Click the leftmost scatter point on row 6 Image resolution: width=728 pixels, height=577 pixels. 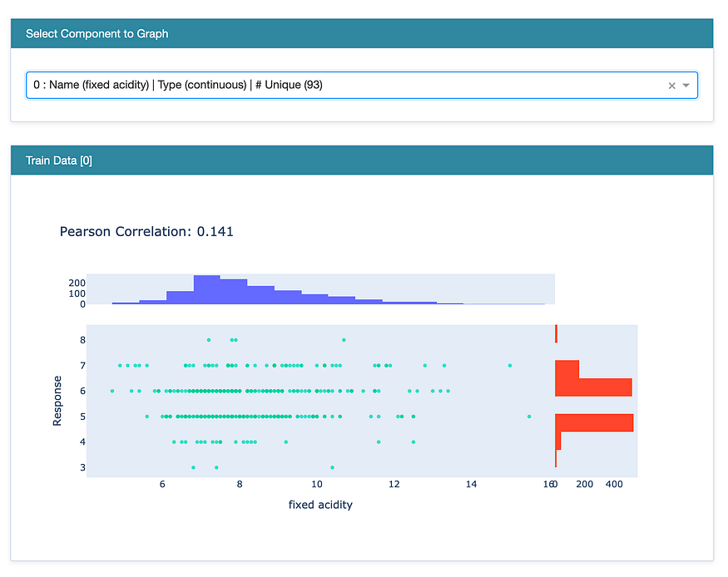coord(112,391)
